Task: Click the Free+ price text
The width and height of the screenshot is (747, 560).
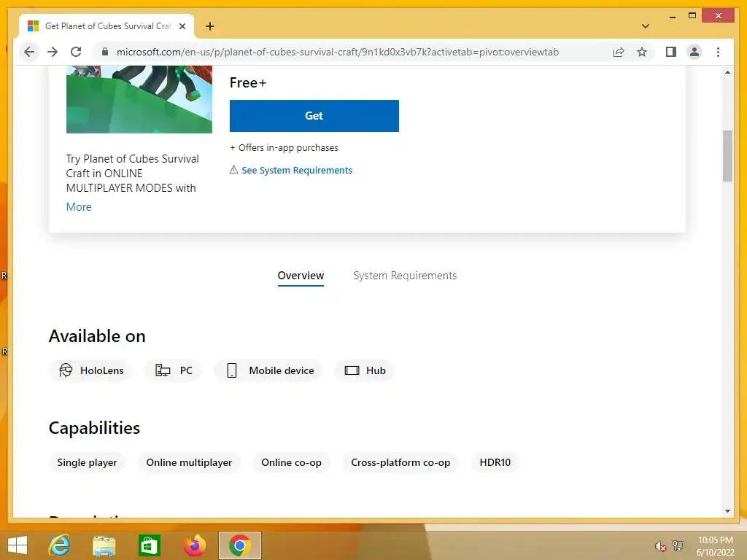Action: tap(248, 83)
